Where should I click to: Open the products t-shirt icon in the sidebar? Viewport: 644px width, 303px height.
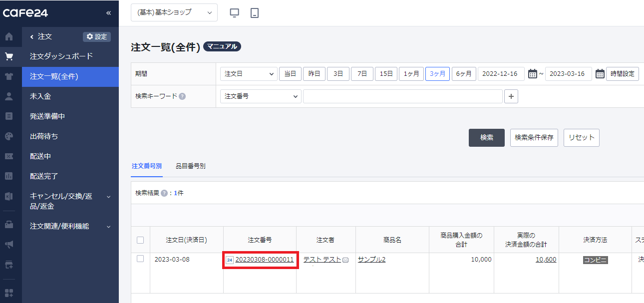click(x=8, y=76)
